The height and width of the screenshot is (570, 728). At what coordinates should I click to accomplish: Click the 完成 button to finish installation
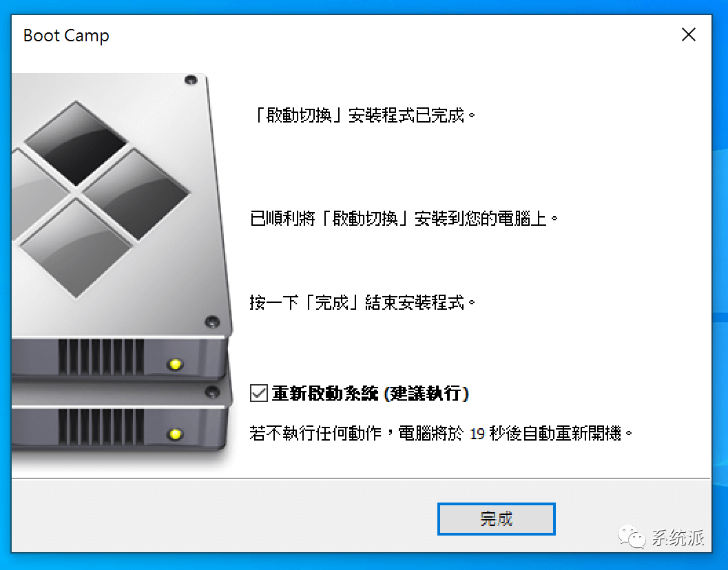[496, 518]
